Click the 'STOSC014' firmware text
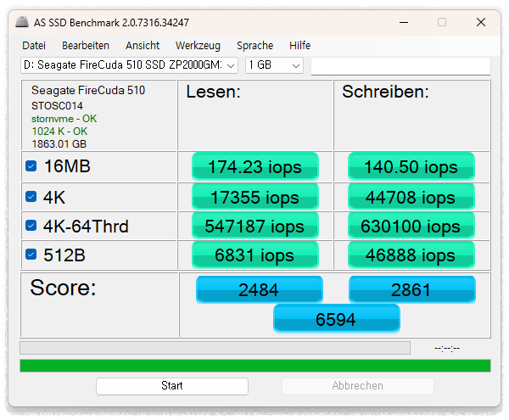Screen dimensions: 509x420 coord(57,106)
